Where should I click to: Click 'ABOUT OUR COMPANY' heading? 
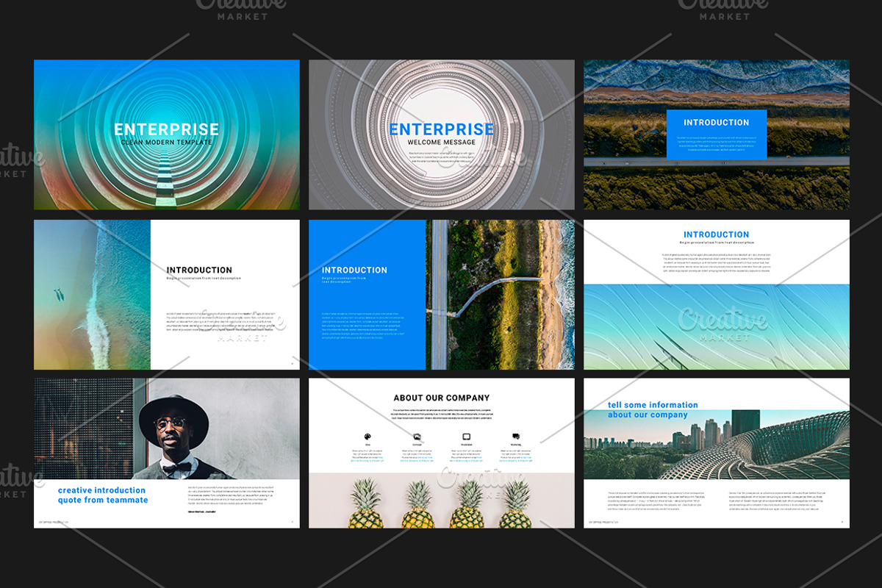click(x=442, y=398)
